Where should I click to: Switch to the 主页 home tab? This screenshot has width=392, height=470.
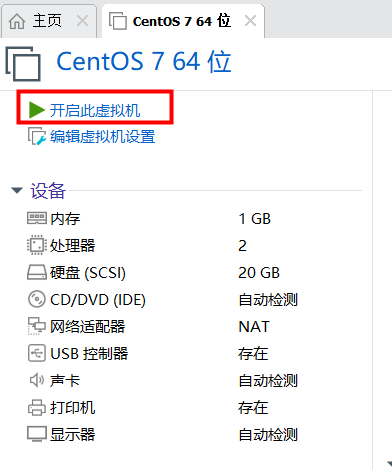35,21
